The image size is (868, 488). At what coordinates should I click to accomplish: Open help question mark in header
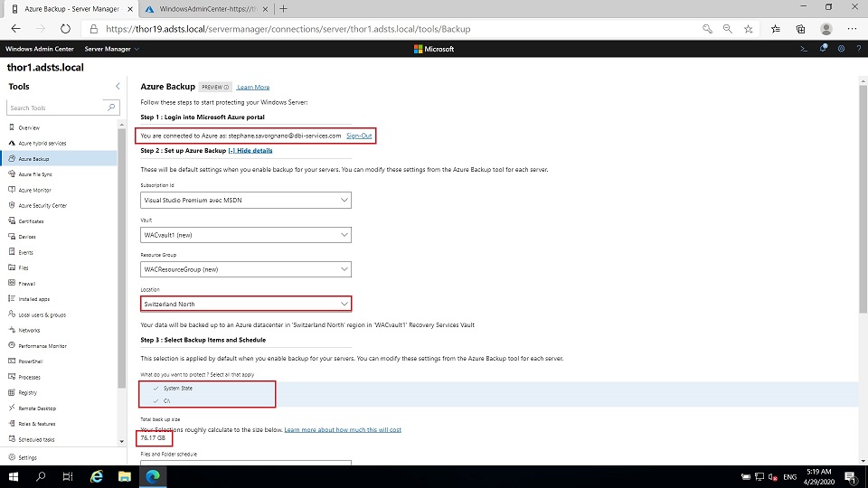(859, 49)
